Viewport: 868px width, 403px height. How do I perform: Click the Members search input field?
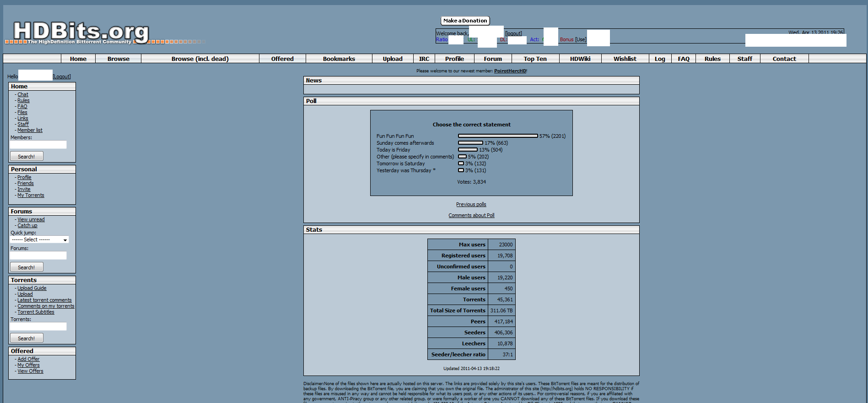(38, 145)
